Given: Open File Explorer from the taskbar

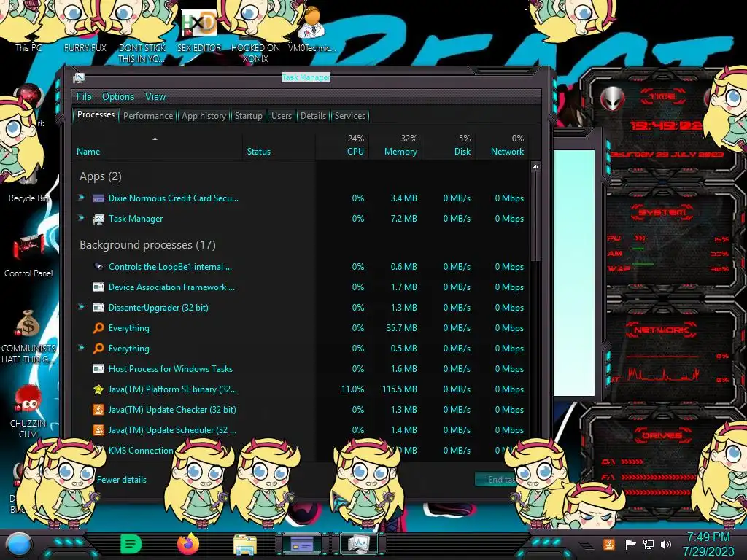Looking at the screenshot, I should (x=245, y=545).
